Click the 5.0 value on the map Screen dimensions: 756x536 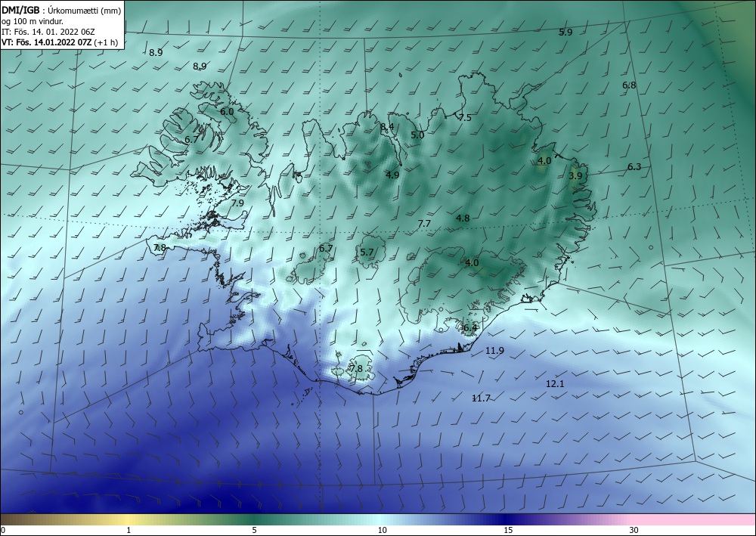click(417, 135)
